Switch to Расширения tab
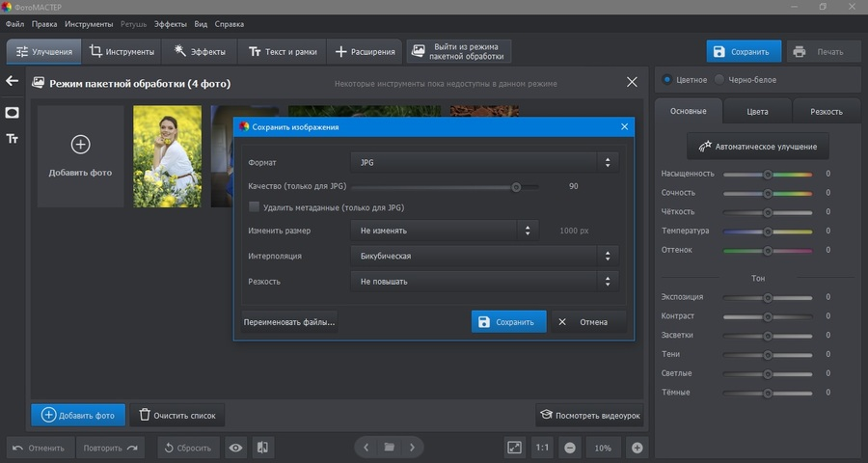This screenshot has width=868, height=463. 365,51
